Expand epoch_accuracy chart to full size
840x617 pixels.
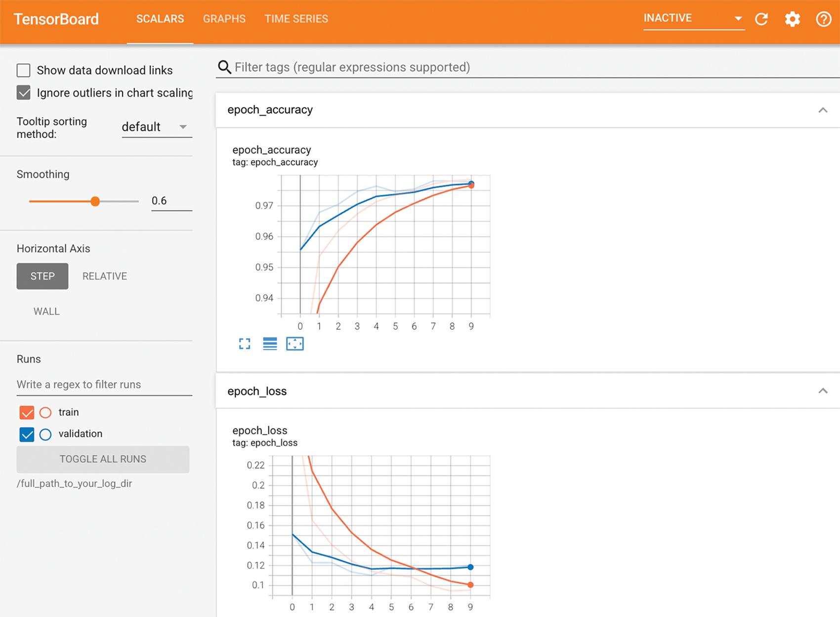[x=245, y=344]
